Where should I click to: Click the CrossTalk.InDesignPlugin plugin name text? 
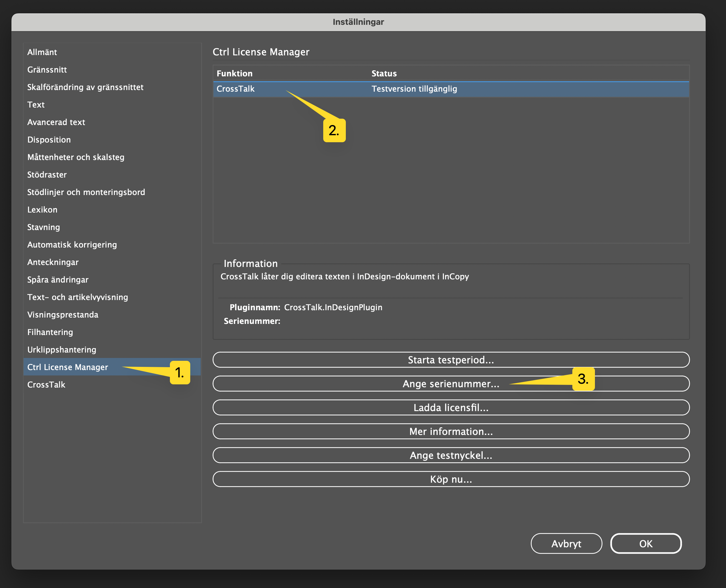point(333,308)
